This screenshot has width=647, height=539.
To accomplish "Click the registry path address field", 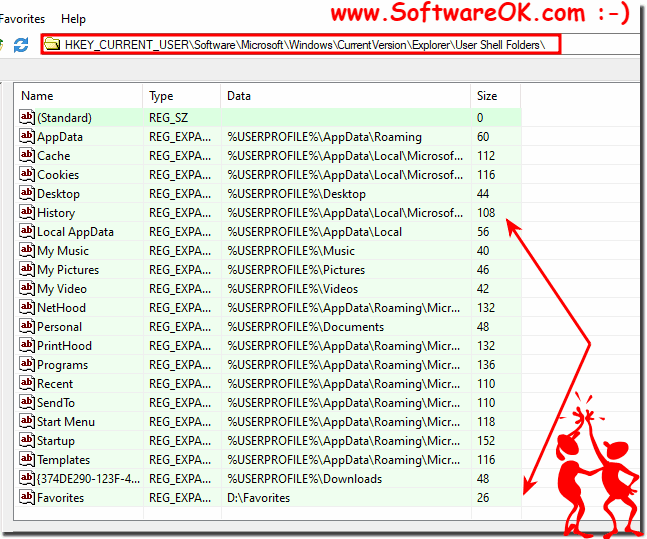I will pos(300,45).
